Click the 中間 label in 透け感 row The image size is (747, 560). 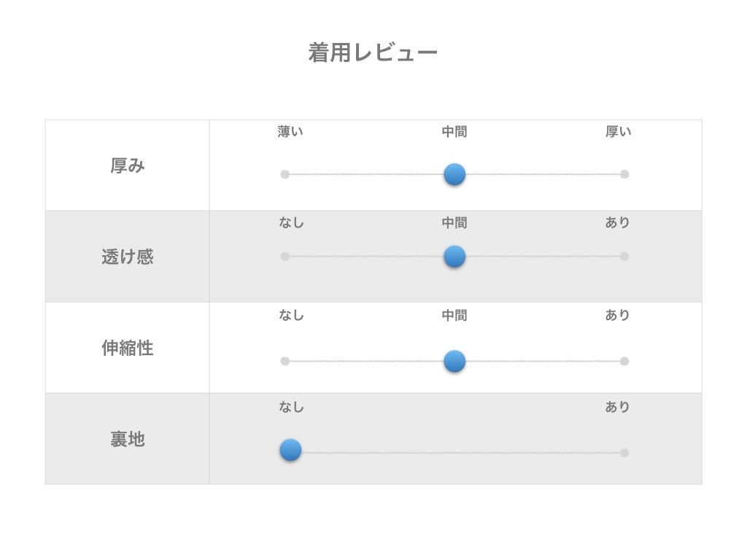click(454, 223)
